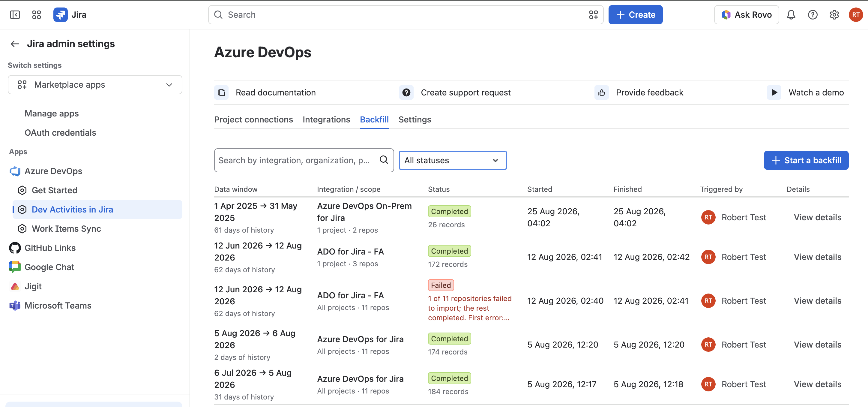
Task: Select Dev Activities in Jira sidebar item
Action: [x=97, y=210]
